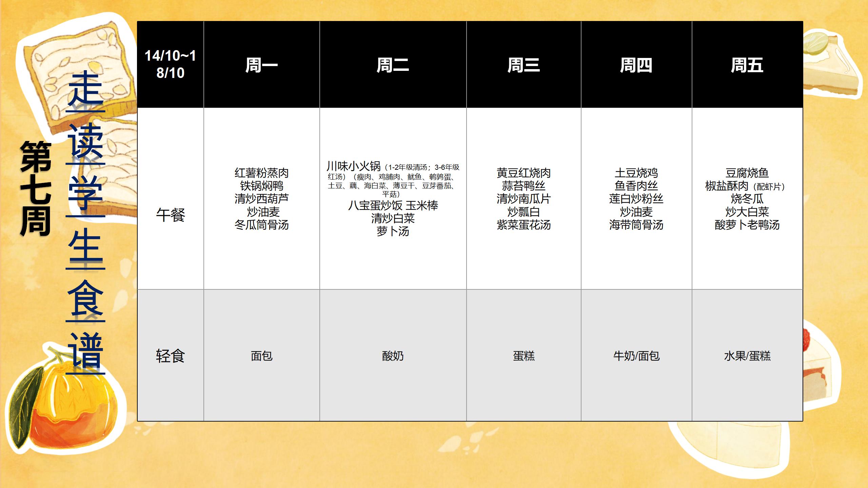This screenshot has height=488, width=868.
Task: Click the 第七周 vertical title
Action: [36, 189]
